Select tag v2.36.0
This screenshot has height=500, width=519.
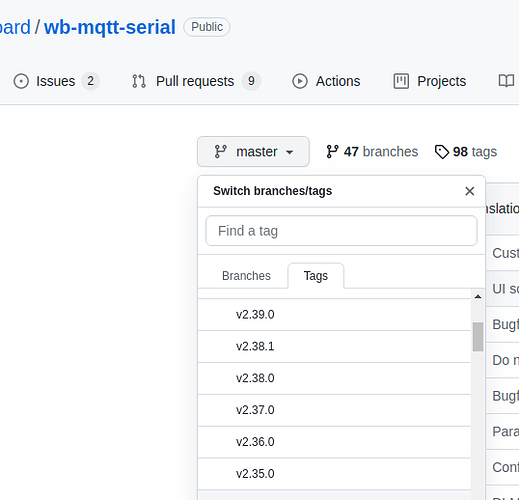334,442
